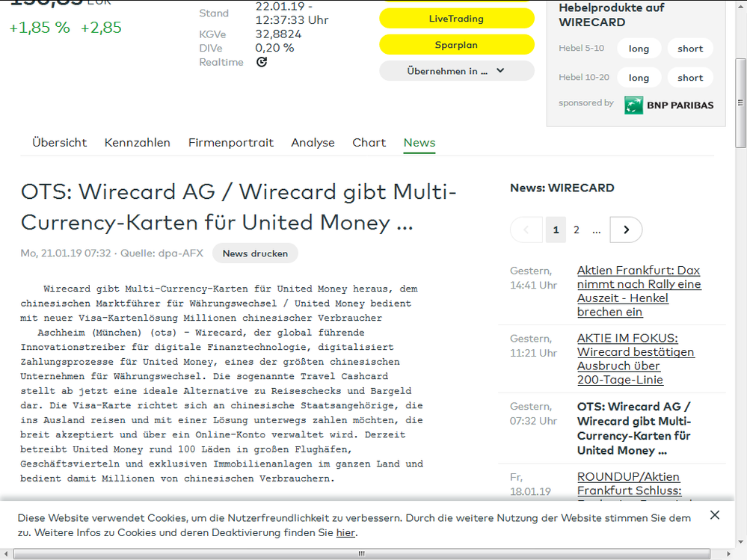The image size is (747, 560).
Task: Select "long" for Hebel 5-10
Action: pos(639,48)
